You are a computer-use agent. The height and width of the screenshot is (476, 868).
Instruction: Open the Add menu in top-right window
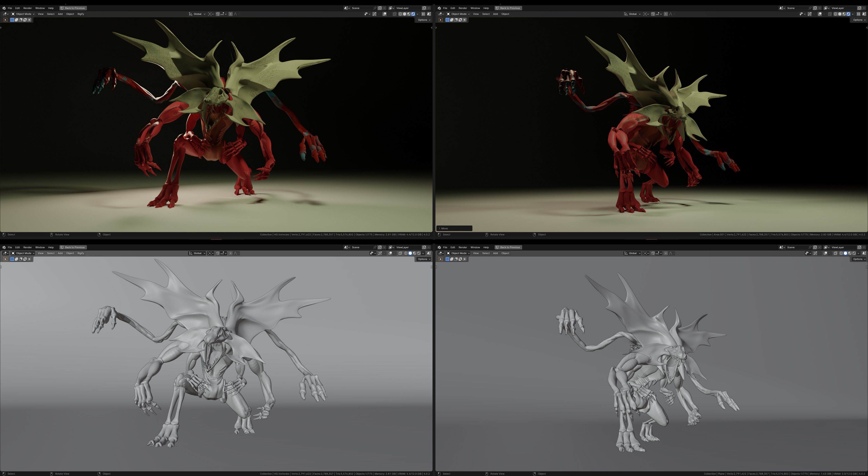point(495,14)
